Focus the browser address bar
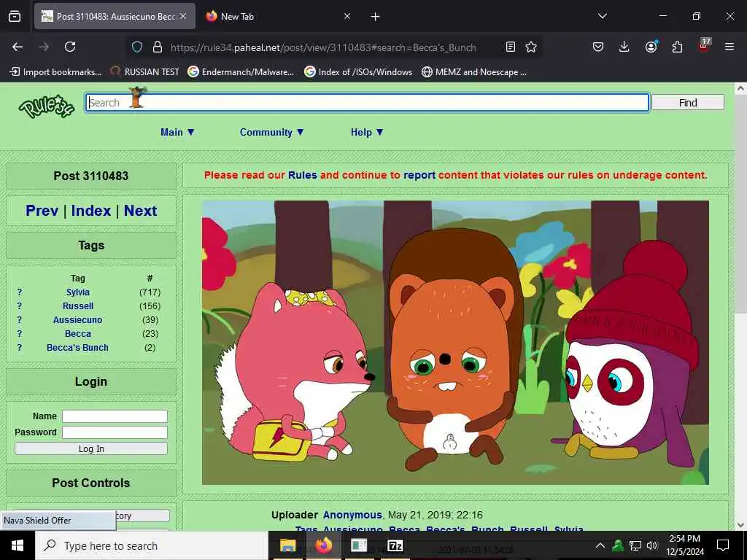This screenshot has height=560, width=747. (323, 47)
